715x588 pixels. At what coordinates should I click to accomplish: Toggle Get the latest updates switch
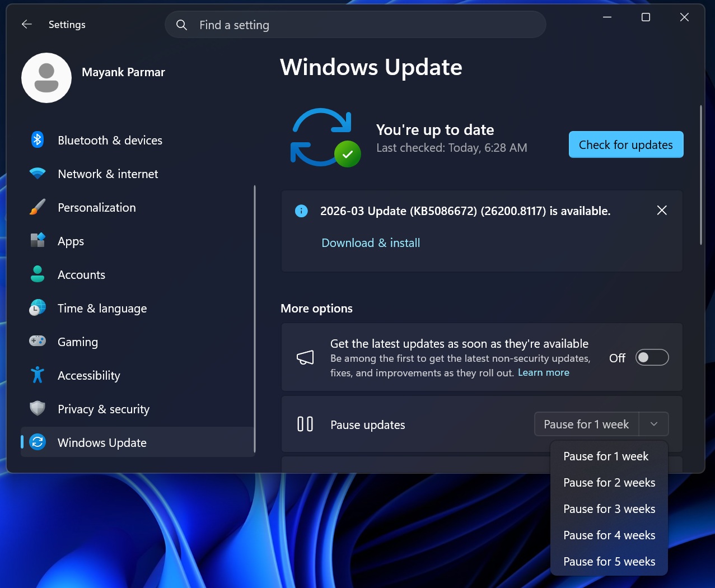[x=652, y=357]
